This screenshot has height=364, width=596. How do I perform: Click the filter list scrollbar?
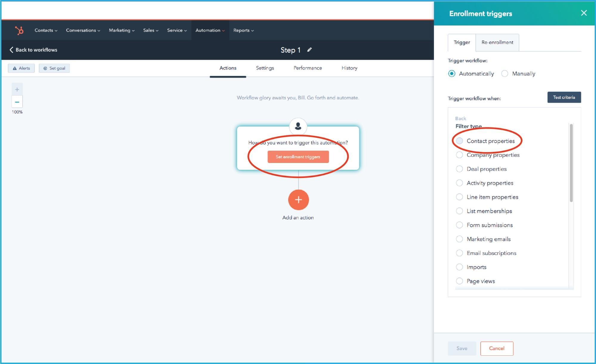571,163
